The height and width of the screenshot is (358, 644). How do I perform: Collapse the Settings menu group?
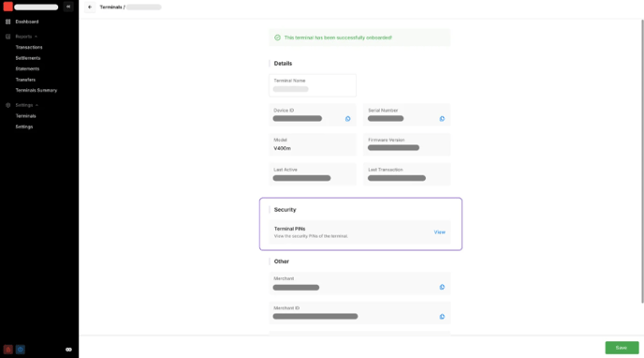[37, 105]
